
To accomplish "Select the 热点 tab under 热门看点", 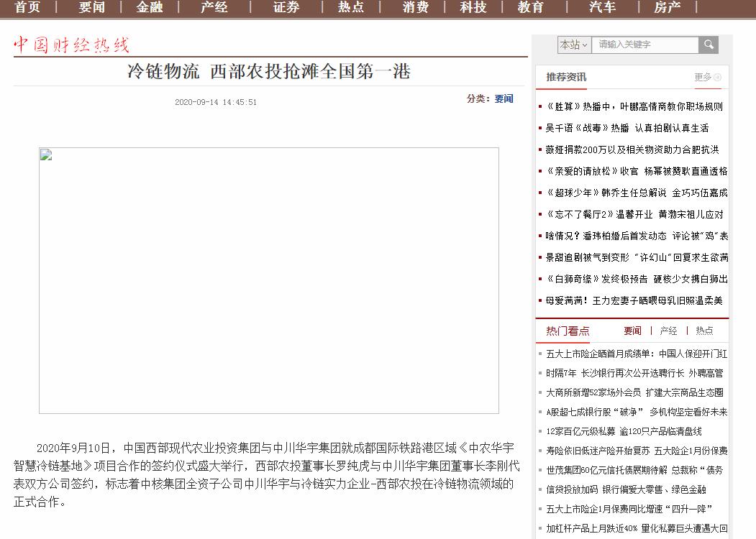I will point(704,331).
